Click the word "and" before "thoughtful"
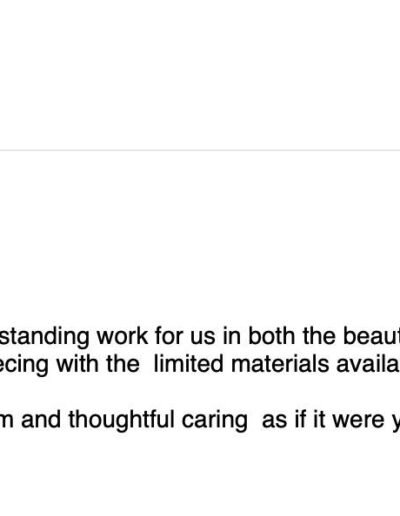This screenshot has width=400, height=516. tap(41, 419)
